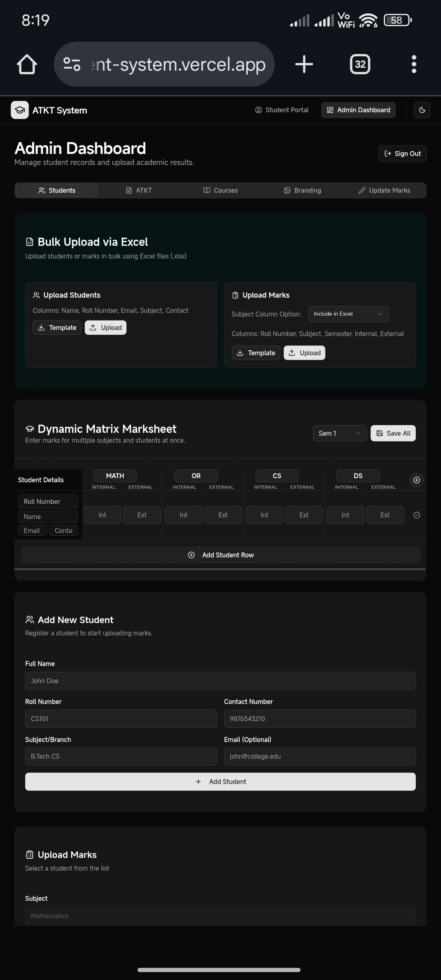441x980 pixels.
Task: Go to the Update Marks tab
Action: click(x=384, y=191)
